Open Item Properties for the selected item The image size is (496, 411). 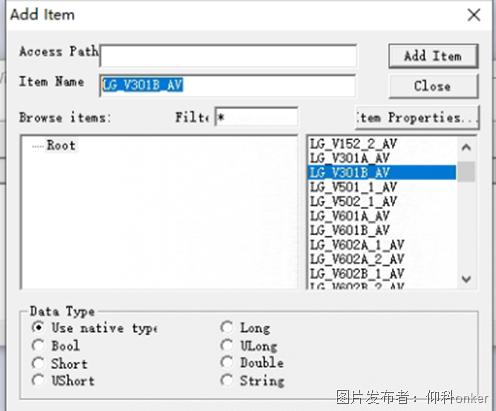pos(417,117)
